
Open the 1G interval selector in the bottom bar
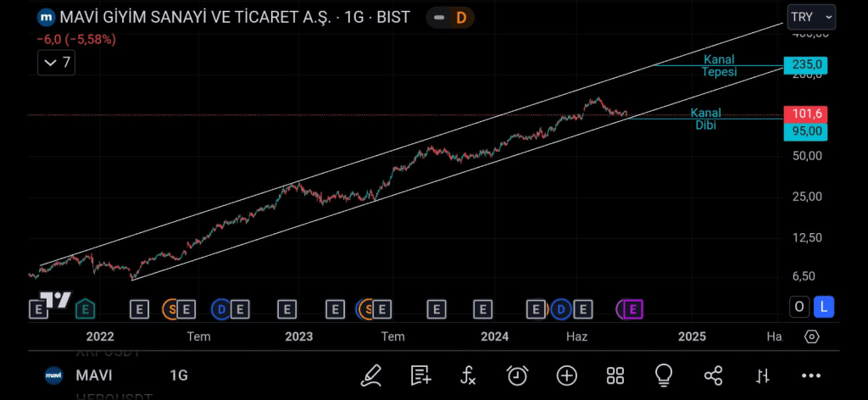pyautogui.click(x=179, y=375)
